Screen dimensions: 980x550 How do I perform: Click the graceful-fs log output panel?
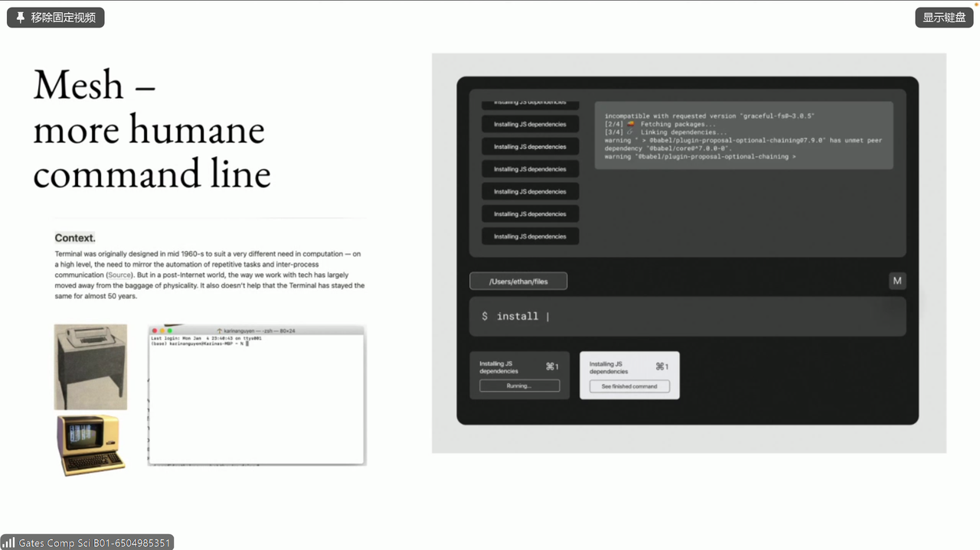point(743,135)
